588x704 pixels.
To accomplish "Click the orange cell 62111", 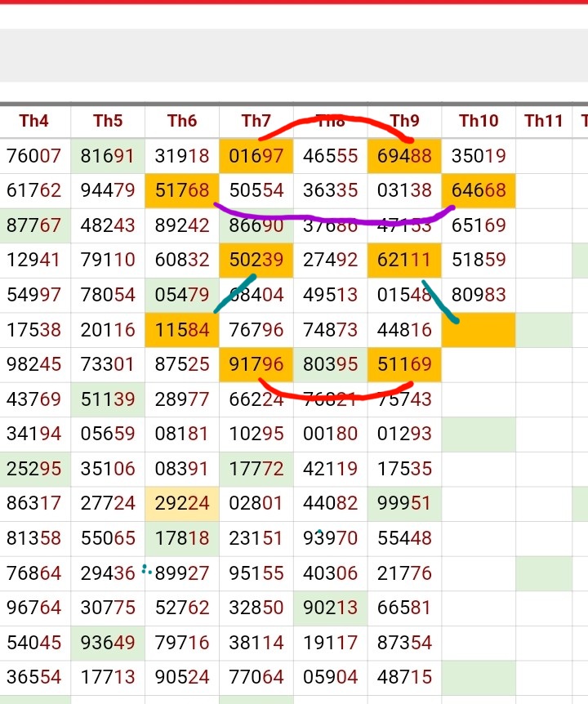I will [x=404, y=260].
